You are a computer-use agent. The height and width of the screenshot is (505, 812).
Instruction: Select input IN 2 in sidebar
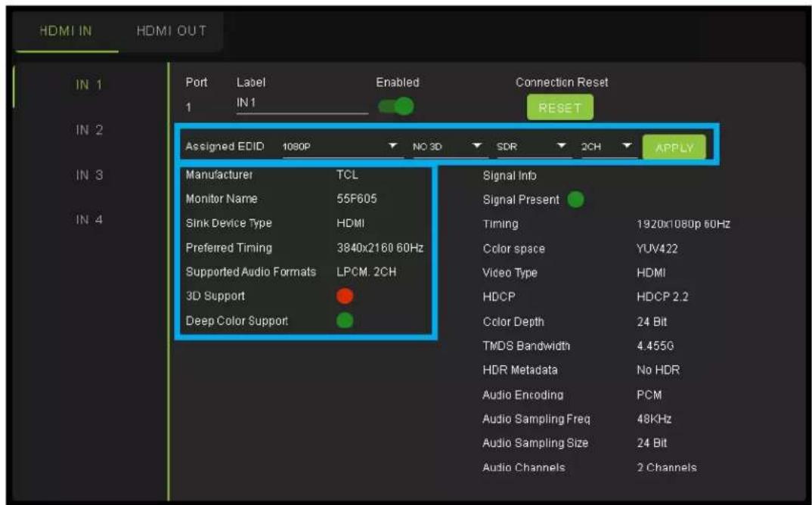pos(89,130)
